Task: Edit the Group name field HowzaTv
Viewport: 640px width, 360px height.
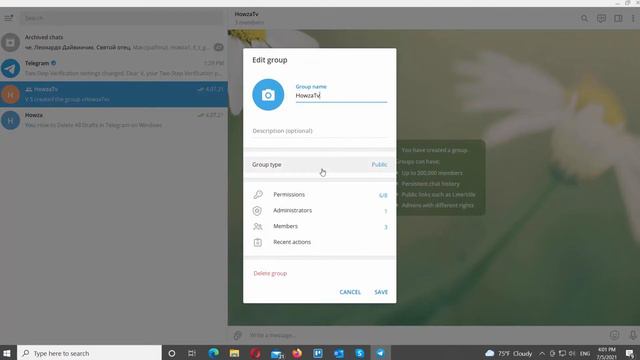Action: (341, 96)
